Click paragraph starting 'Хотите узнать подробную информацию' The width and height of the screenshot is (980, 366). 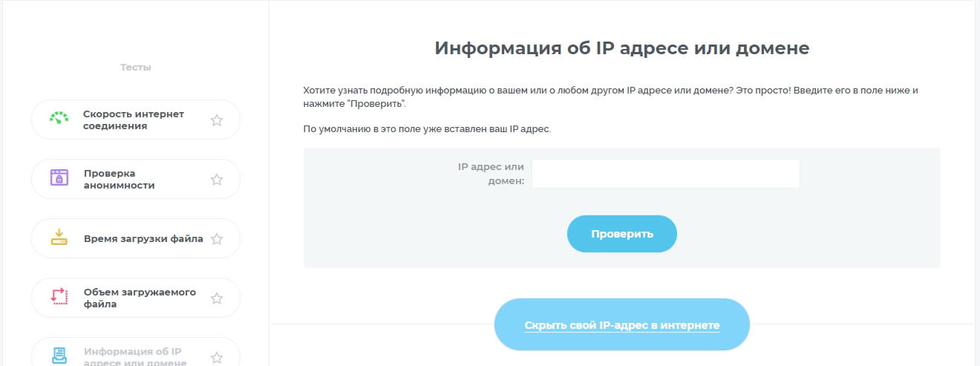pyautogui.click(x=611, y=97)
